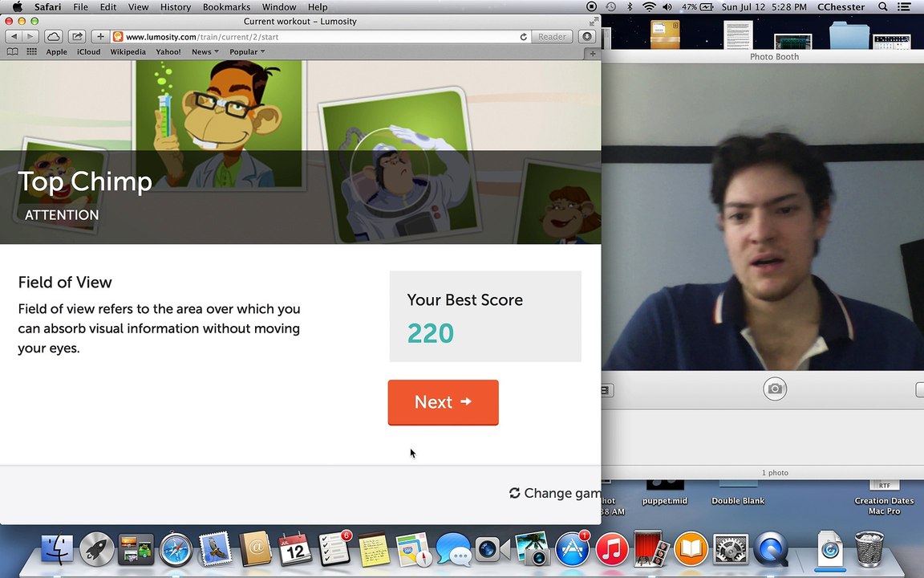
Task: Open the Wi-Fi status menu
Action: (649, 7)
